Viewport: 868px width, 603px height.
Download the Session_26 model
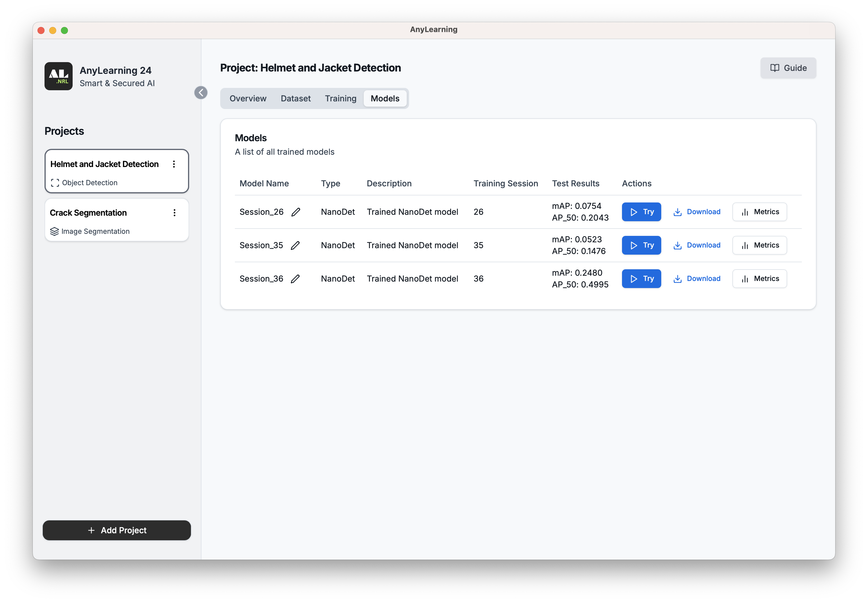(x=697, y=212)
